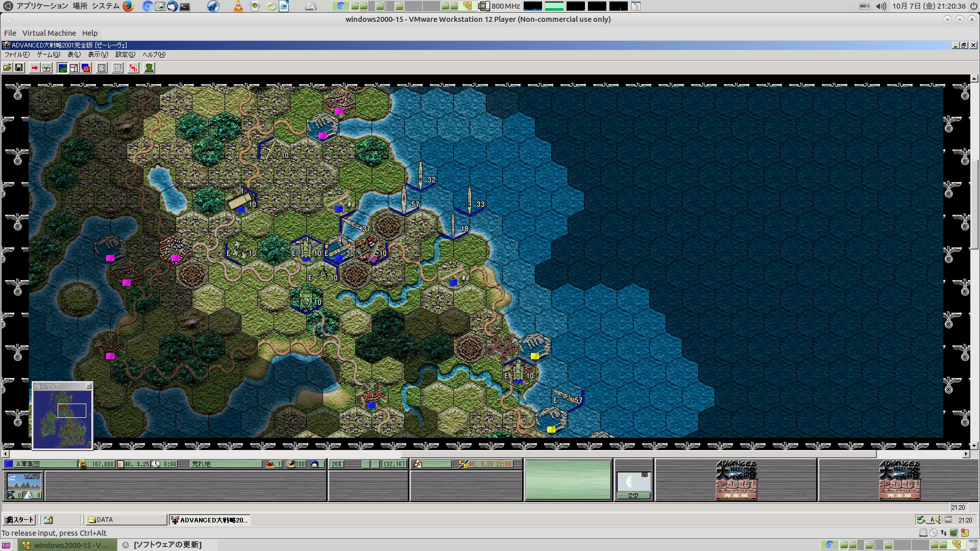Viewport: 980px width, 551px height.
Task: Open the システム menu in top panel
Action: point(106,6)
